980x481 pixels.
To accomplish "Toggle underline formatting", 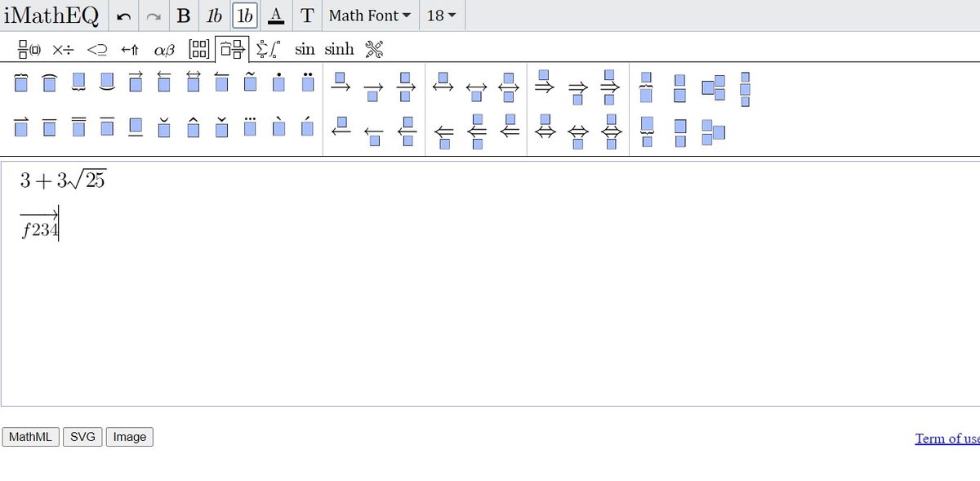I will [276, 16].
